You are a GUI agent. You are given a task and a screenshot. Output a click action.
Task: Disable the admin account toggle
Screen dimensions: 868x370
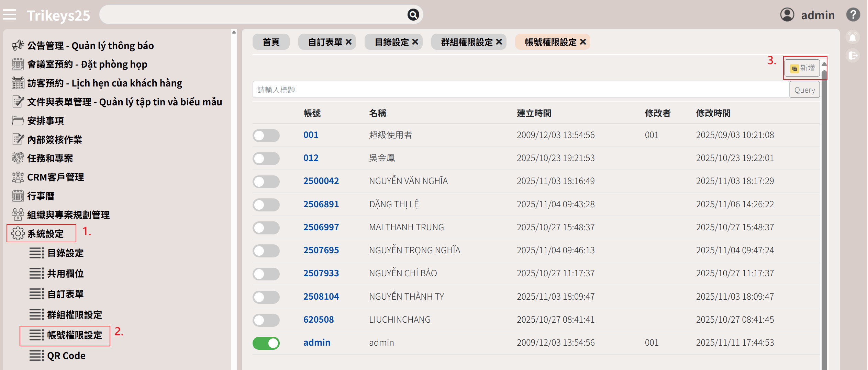(266, 343)
